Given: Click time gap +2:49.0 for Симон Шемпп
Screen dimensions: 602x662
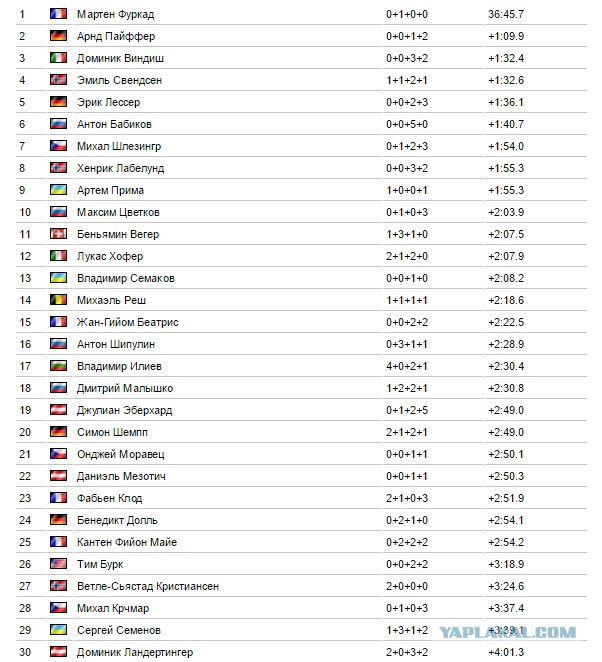Looking at the screenshot, I should (506, 432).
